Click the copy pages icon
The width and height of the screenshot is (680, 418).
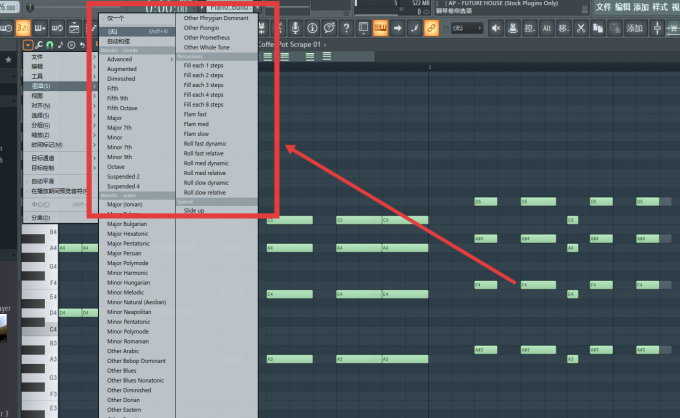point(598,28)
